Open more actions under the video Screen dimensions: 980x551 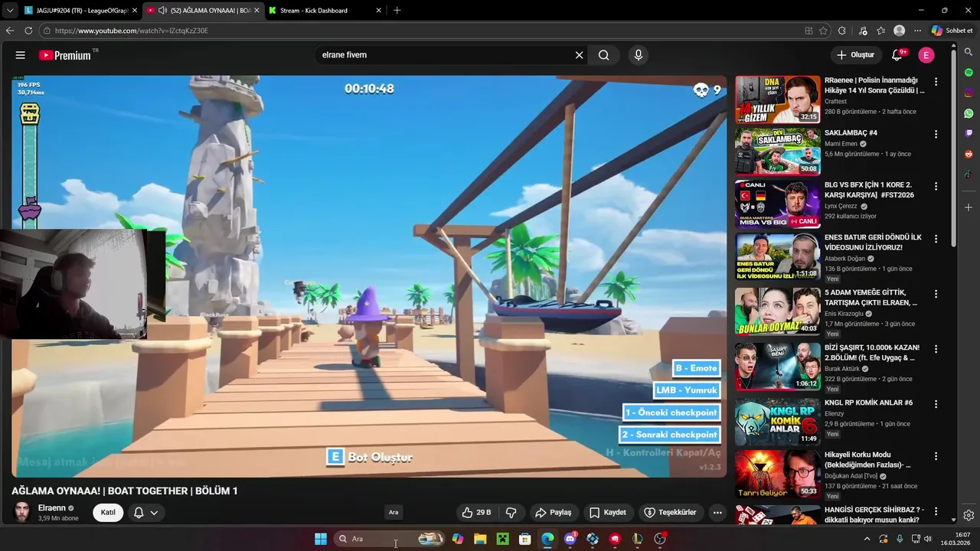[717, 513]
